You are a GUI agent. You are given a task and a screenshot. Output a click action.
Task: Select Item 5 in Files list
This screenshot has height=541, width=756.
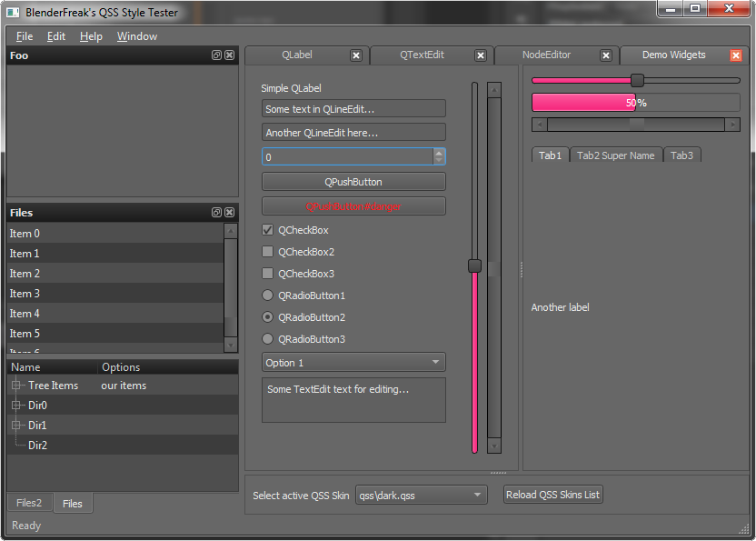(x=115, y=334)
